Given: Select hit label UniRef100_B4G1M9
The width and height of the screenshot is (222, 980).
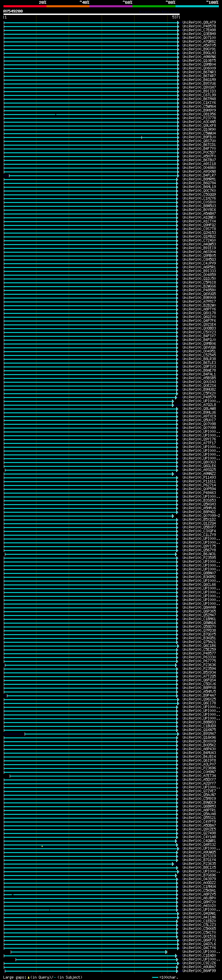Looking at the screenshot, I should pos(199,80).
